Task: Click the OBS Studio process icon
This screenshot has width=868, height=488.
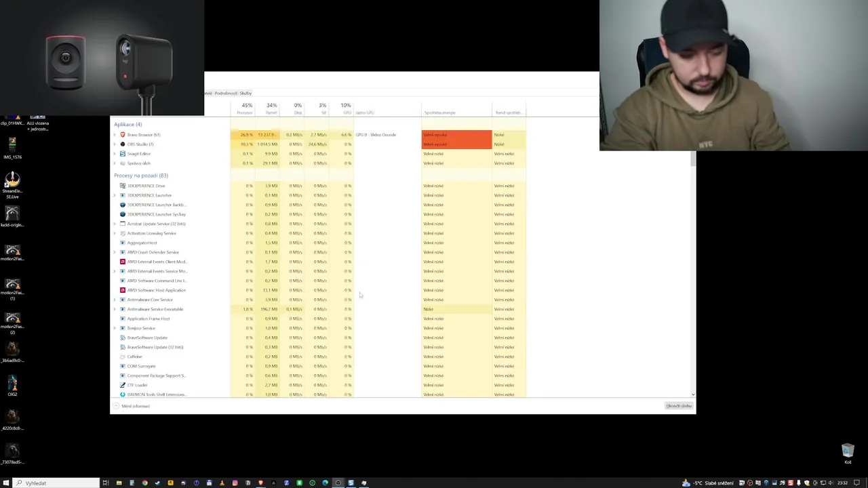Action: click(x=123, y=144)
